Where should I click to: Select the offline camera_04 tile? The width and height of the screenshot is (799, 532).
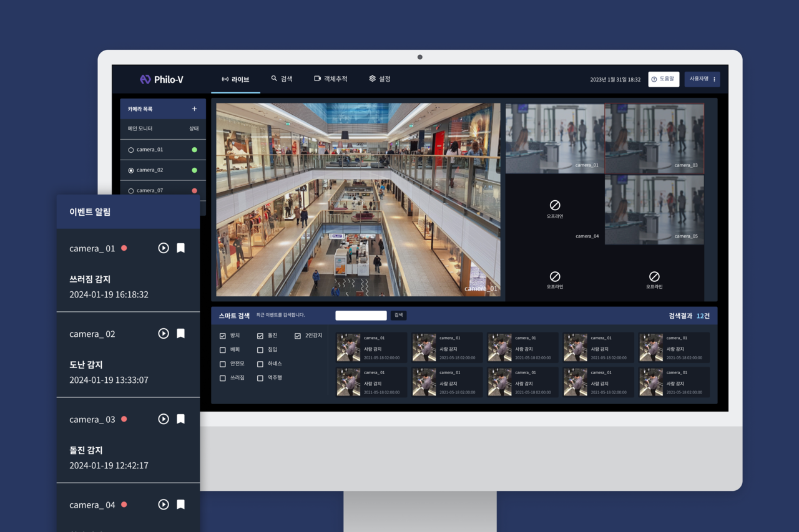[554, 210]
